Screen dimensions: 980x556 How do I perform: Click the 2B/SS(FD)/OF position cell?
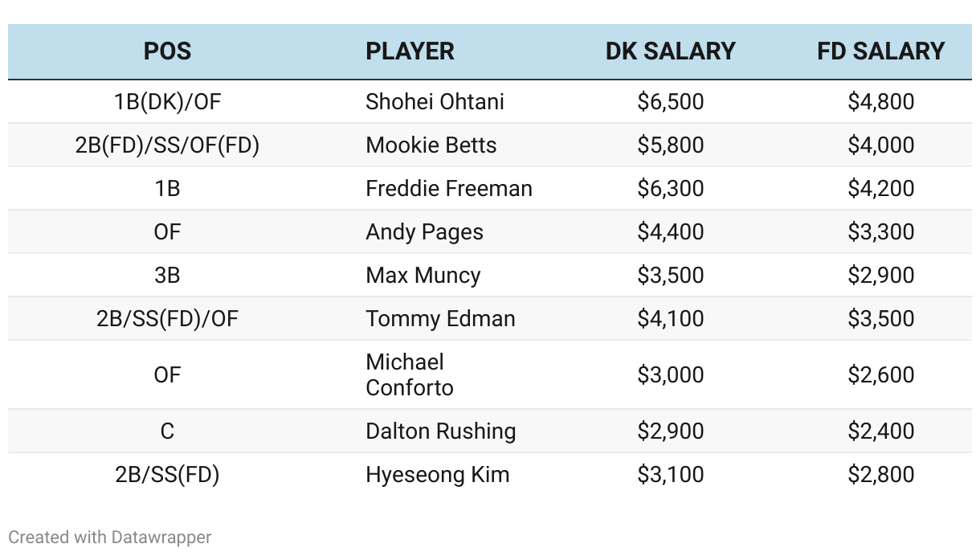pos(167,319)
